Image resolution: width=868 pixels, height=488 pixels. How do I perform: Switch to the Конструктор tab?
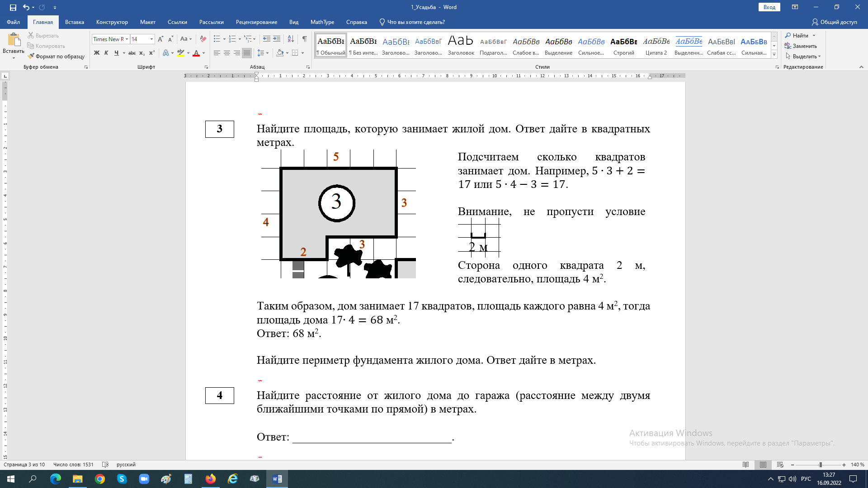(112, 22)
